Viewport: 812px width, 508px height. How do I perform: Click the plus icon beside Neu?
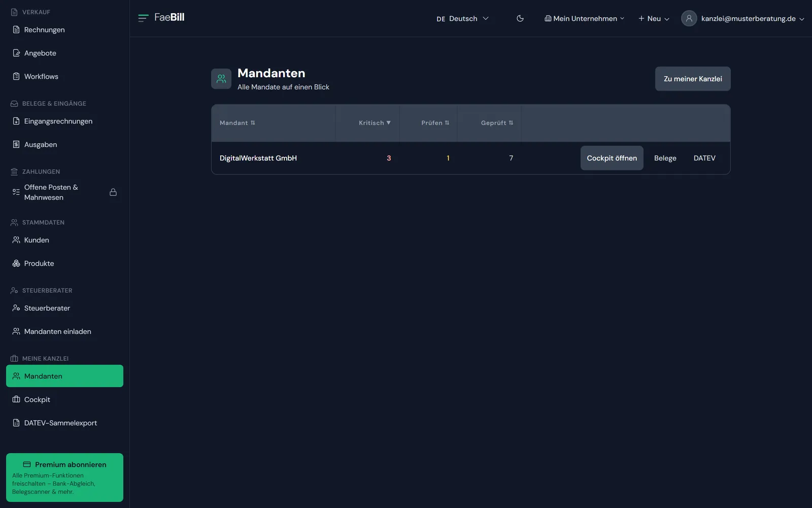coord(641,18)
